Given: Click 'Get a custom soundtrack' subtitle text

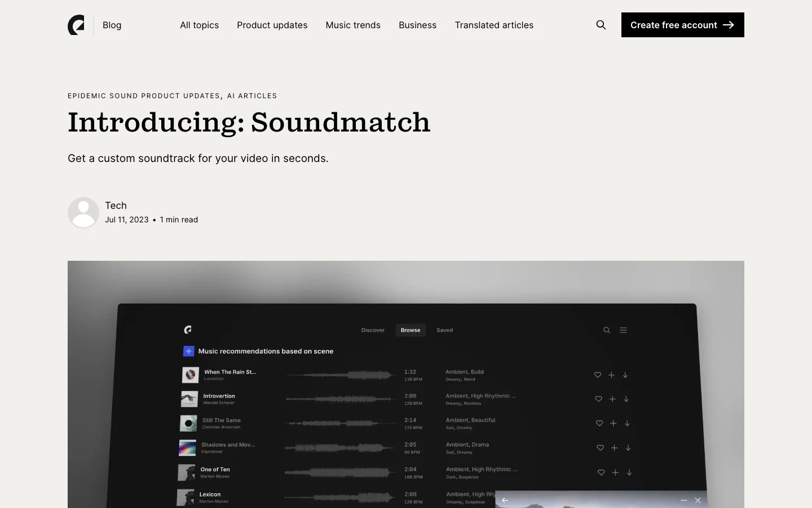Looking at the screenshot, I should click(x=198, y=158).
